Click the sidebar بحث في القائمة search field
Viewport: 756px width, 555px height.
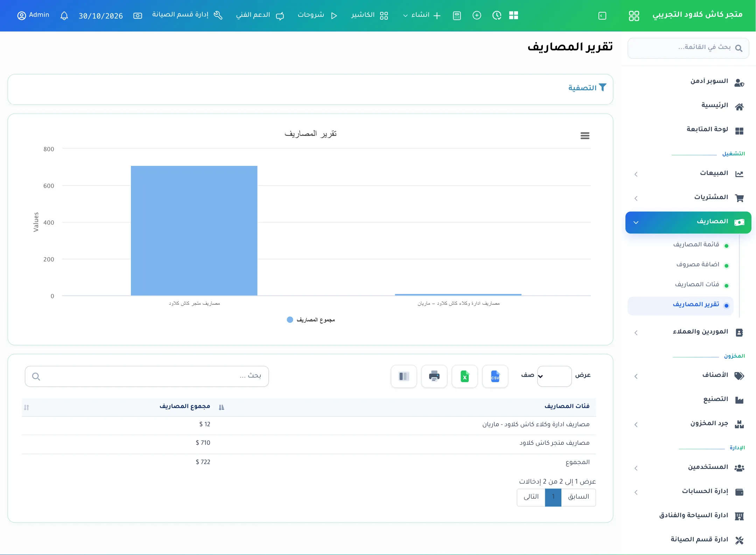point(688,48)
